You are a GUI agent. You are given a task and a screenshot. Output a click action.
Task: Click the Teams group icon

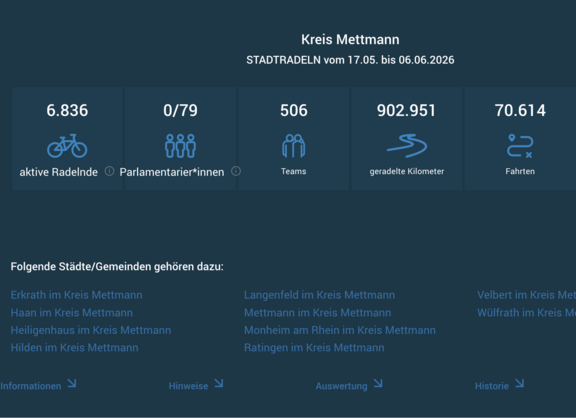click(294, 146)
